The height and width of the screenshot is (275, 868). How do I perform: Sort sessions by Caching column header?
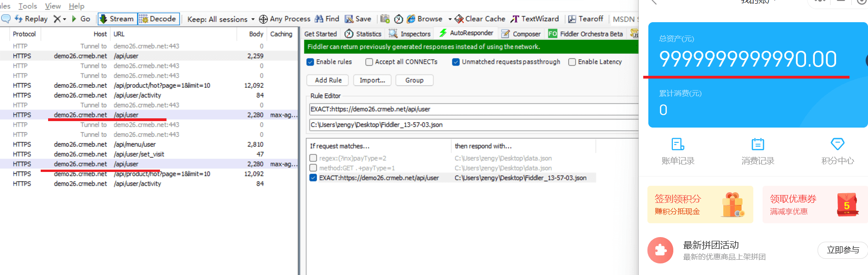click(x=281, y=34)
